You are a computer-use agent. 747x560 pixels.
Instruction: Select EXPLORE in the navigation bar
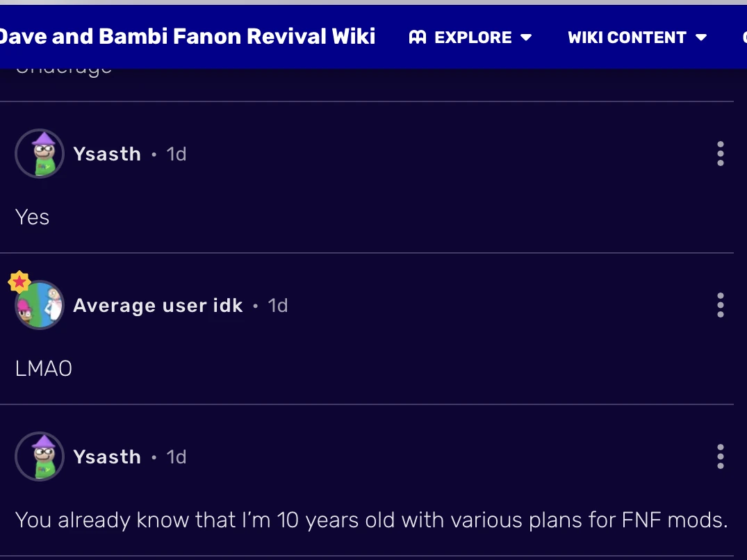pyautogui.click(x=473, y=38)
